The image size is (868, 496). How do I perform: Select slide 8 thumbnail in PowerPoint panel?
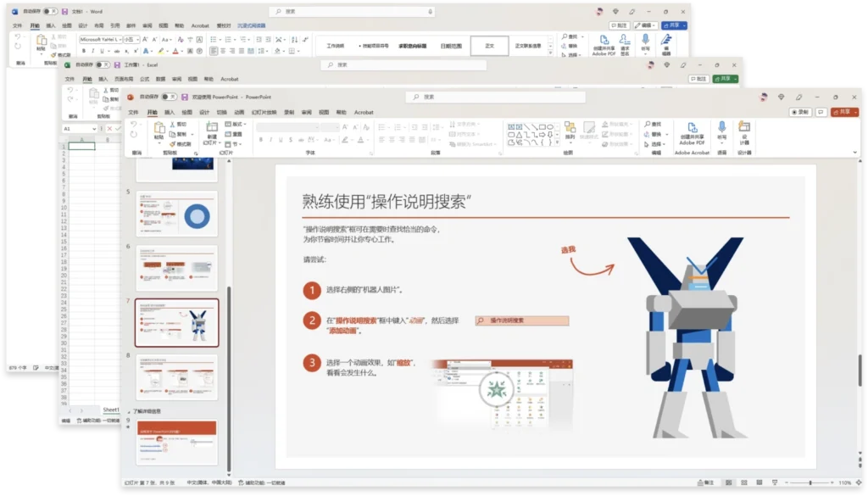click(x=176, y=376)
